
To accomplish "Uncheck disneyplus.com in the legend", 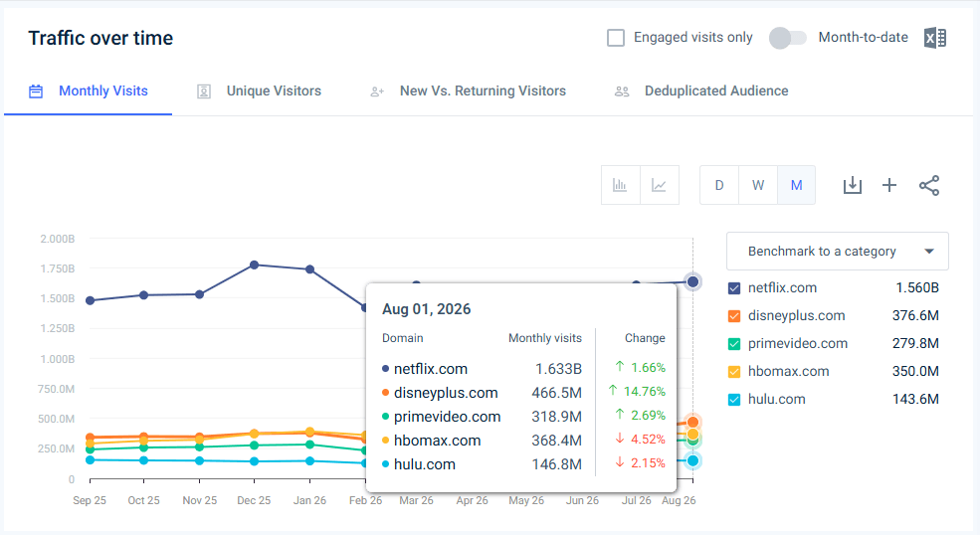I will click(734, 316).
